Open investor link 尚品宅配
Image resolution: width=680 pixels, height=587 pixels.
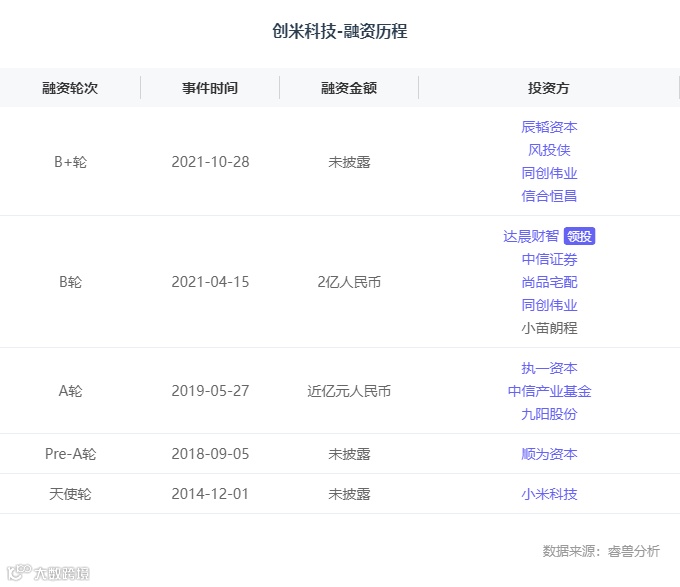[x=549, y=282]
